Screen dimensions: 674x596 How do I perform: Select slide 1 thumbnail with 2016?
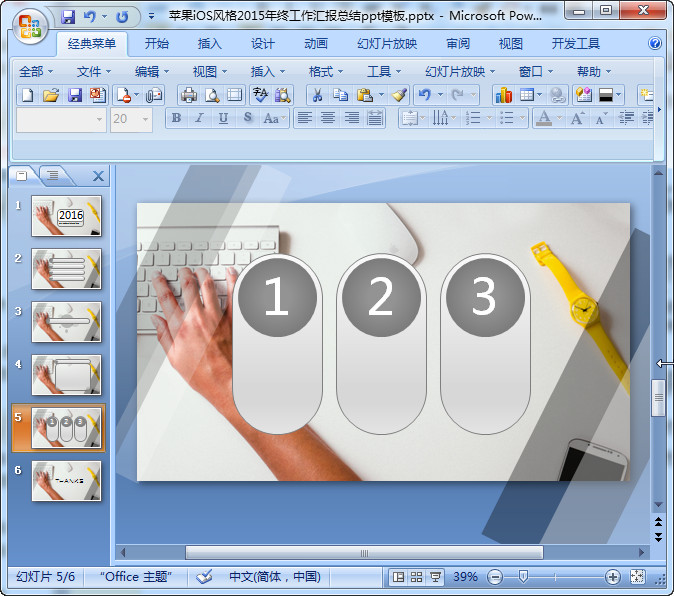67,216
